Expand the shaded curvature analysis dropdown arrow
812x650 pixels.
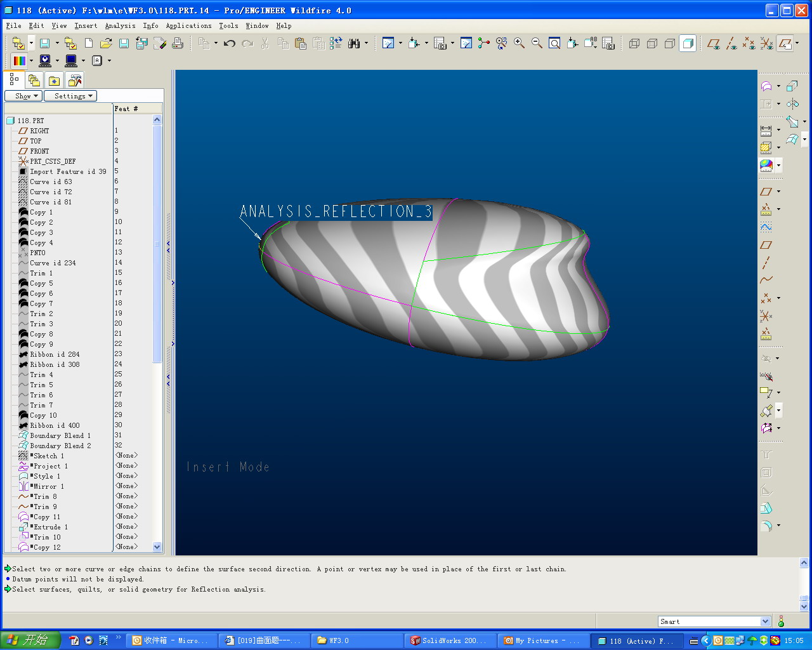point(778,166)
